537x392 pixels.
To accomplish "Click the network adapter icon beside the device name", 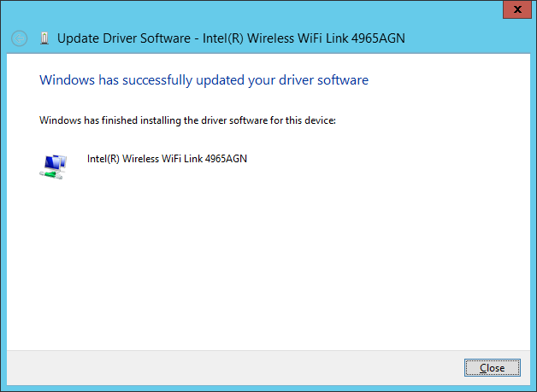I will click(53, 167).
